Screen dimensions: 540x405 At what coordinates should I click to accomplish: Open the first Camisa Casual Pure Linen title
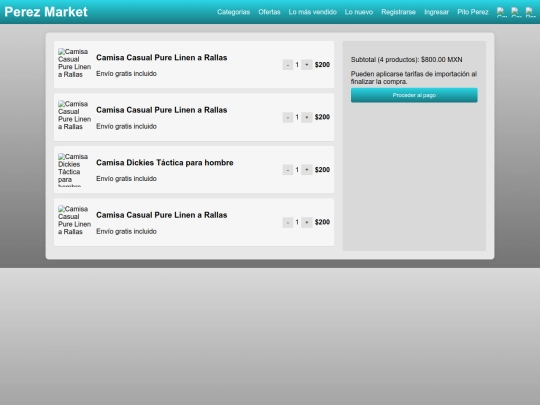pos(162,58)
